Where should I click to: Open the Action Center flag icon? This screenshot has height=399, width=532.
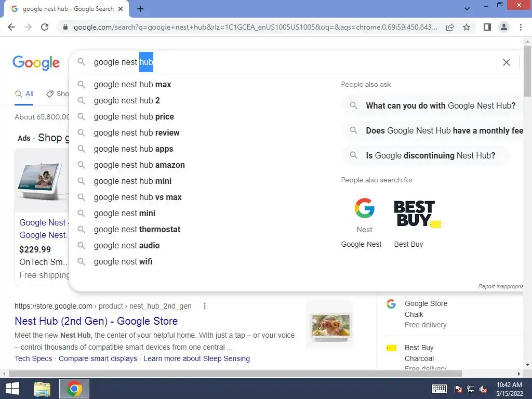pyautogui.click(x=458, y=389)
